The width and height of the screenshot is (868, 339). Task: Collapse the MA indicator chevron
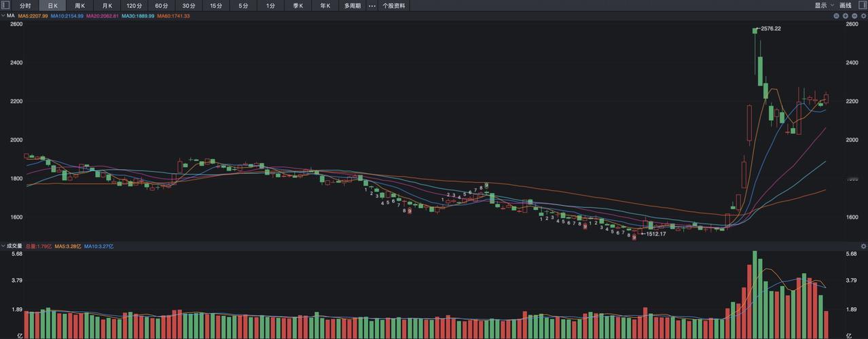pos(3,15)
